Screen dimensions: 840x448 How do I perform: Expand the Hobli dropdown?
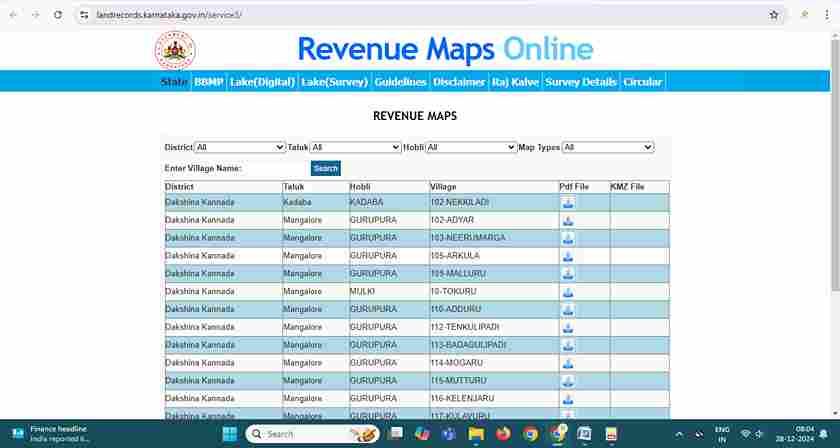[x=471, y=147]
